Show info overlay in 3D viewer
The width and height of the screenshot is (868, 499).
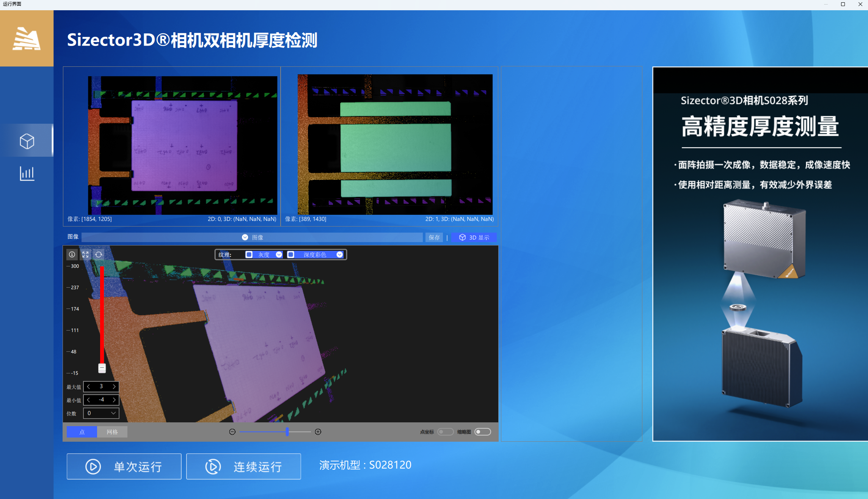pos(72,255)
